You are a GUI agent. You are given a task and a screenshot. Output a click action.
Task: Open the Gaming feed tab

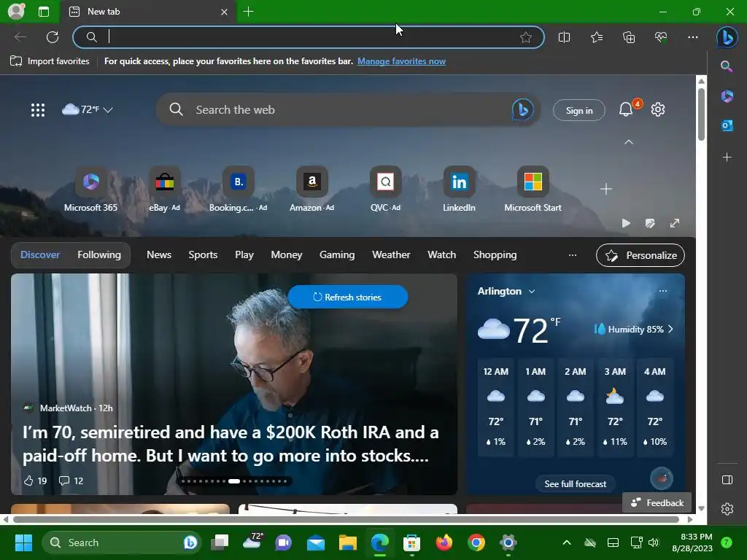point(337,254)
